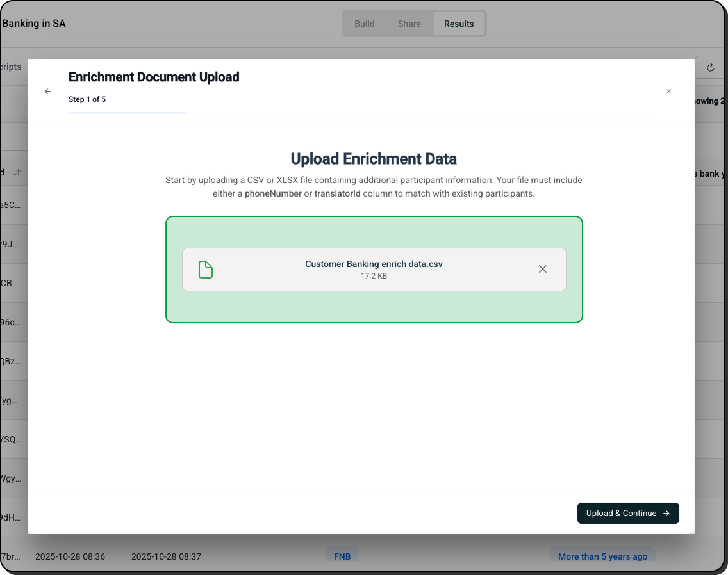
Task: Open the partially hidden Transcripts tab
Action: [x=11, y=67]
